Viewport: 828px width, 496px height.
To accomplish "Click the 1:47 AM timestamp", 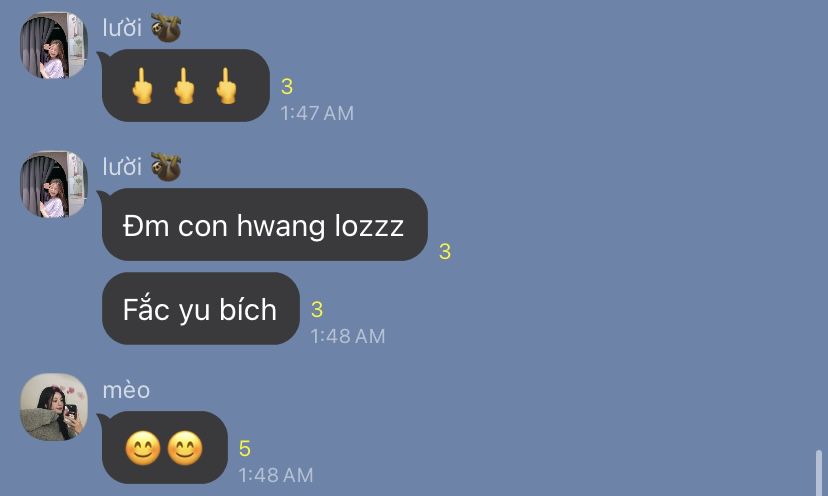I will (317, 113).
